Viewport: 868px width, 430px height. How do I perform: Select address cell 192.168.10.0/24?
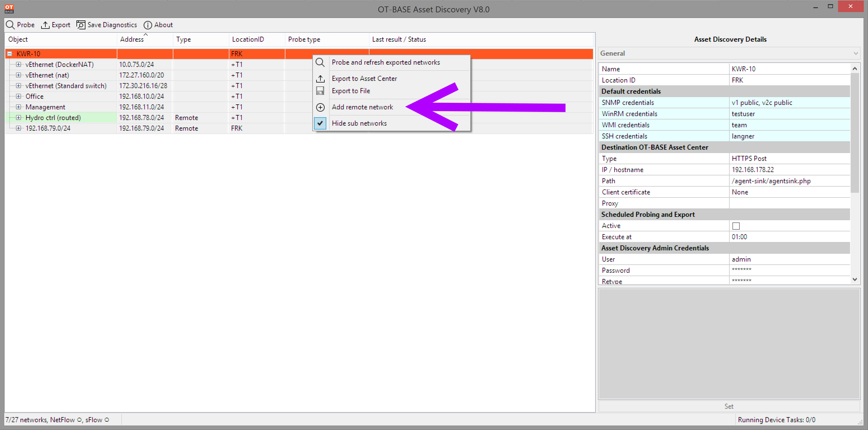145,96
